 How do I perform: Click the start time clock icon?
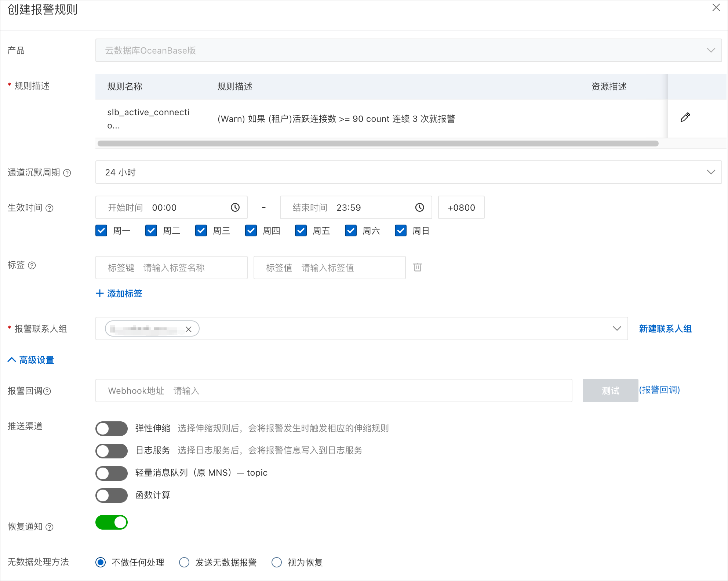click(x=235, y=208)
